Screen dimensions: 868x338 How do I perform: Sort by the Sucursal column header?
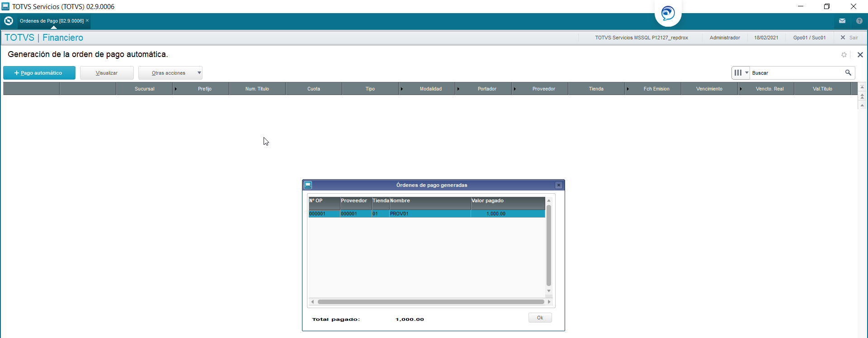click(x=145, y=89)
